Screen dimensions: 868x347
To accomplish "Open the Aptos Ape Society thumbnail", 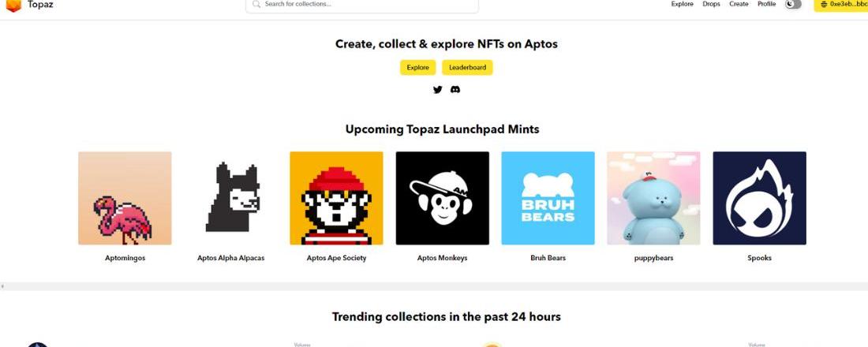I will [336, 198].
